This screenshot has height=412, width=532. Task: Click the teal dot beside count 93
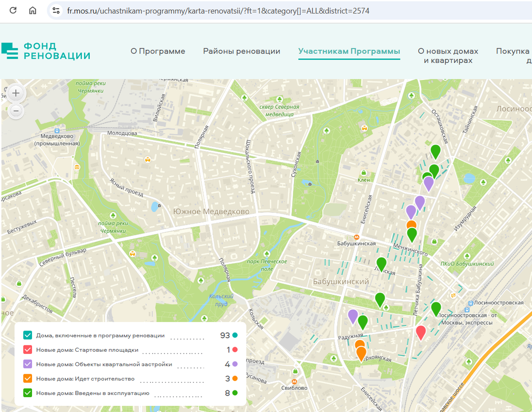point(235,335)
